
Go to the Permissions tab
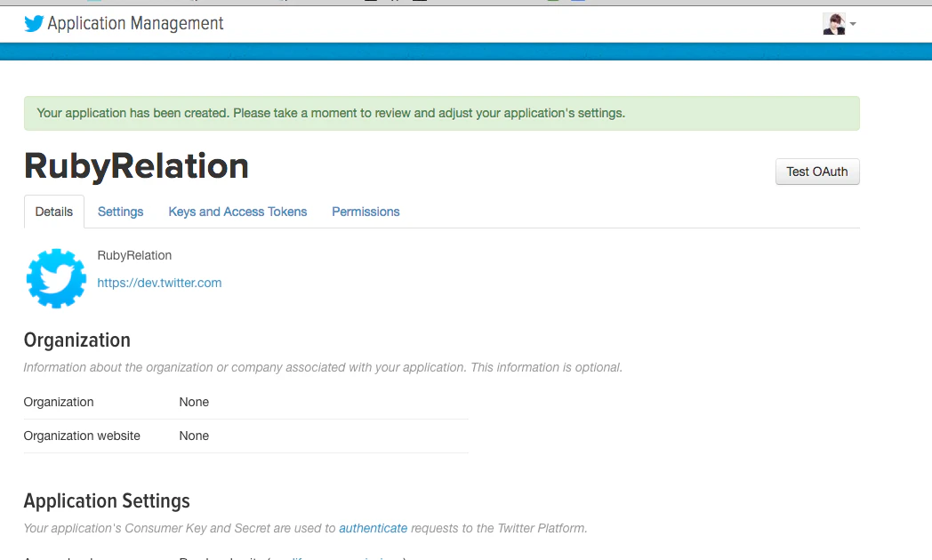pos(366,212)
